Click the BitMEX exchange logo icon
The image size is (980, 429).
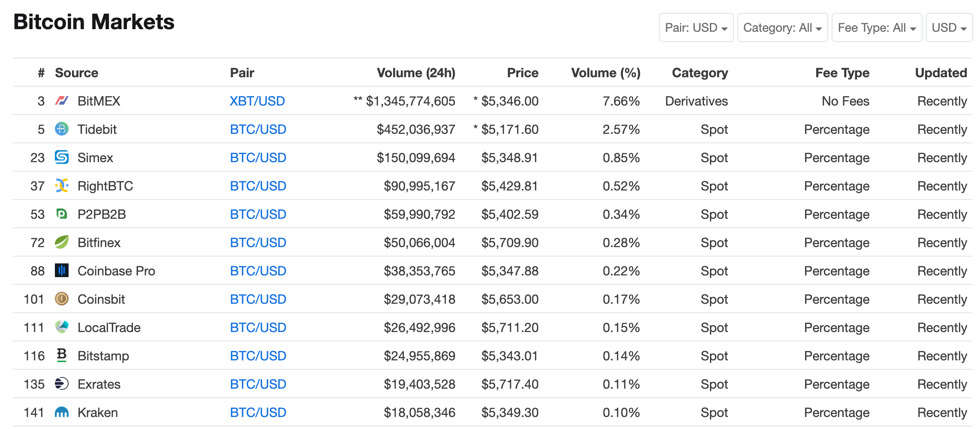pos(62,101)
